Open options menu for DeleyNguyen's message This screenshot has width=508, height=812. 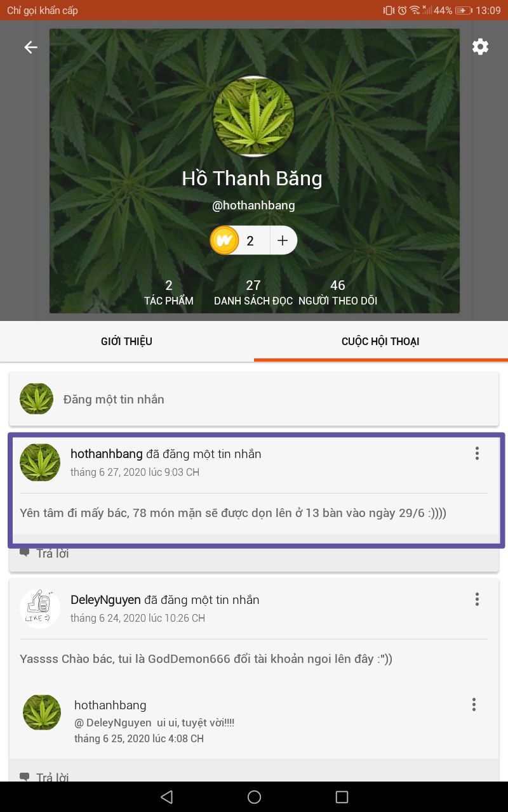tap(477, 599)
